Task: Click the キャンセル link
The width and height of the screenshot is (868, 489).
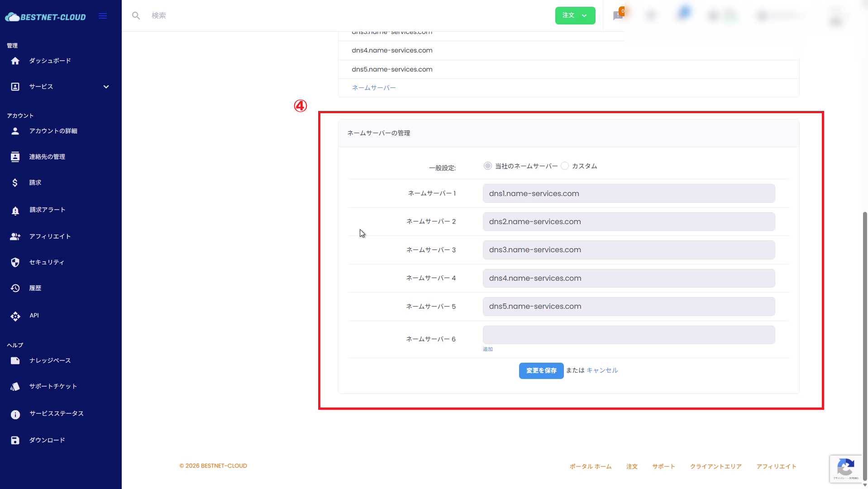Action: point(602,370)
